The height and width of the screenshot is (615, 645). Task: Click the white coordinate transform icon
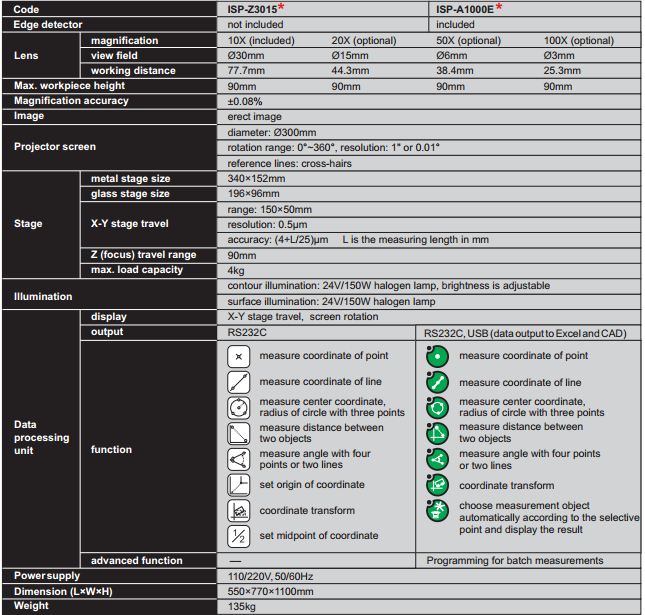239,511
